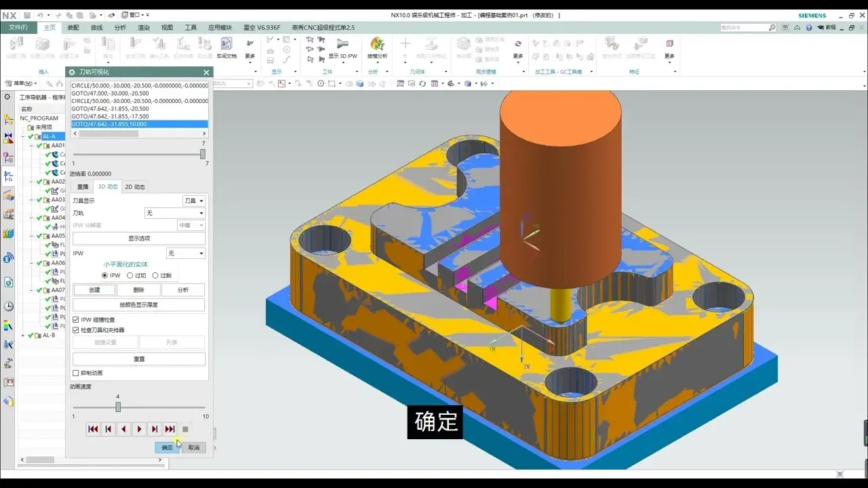
Task: Play the tool path animation in reverse
Action: click(123, 429)
